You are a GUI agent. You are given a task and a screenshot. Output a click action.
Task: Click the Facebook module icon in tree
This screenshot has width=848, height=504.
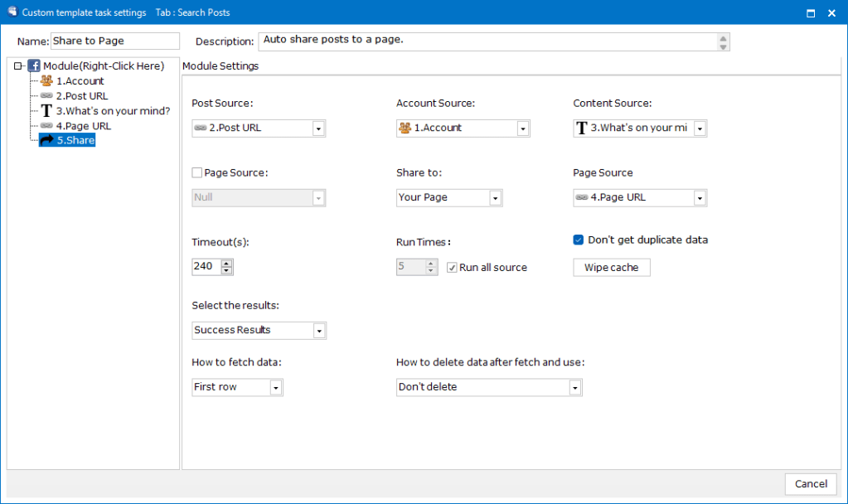34,65
